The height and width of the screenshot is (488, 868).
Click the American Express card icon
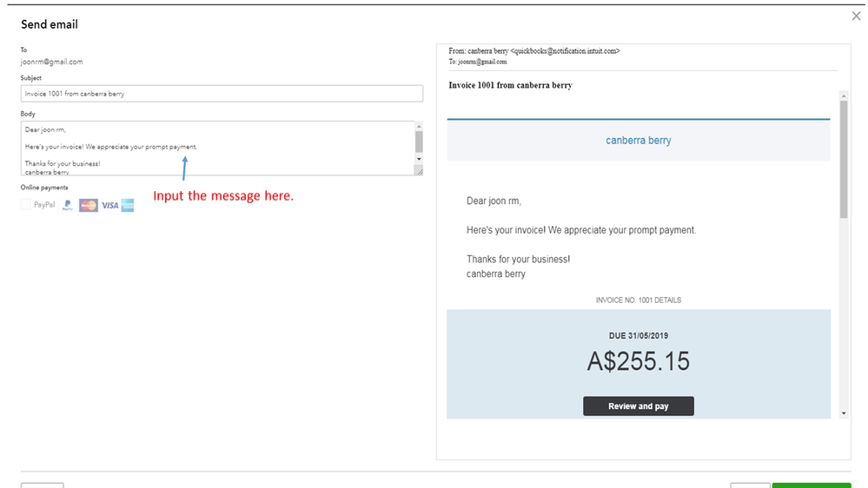click(128, 206)
